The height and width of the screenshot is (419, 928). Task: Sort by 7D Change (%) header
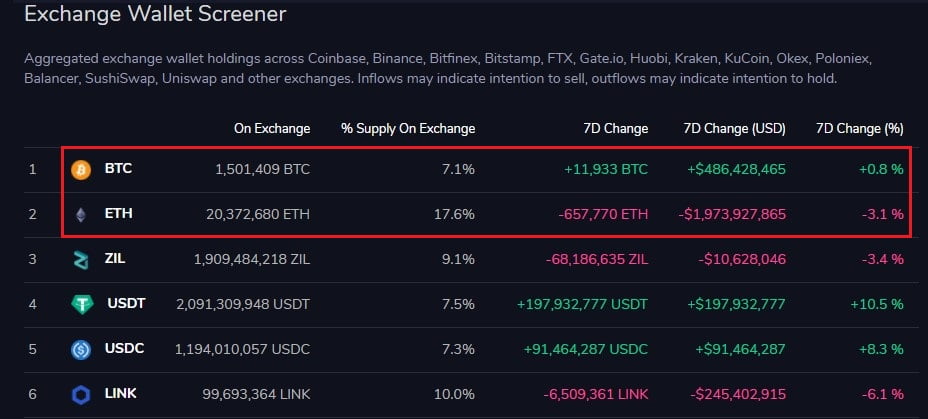tap(859, 128)
